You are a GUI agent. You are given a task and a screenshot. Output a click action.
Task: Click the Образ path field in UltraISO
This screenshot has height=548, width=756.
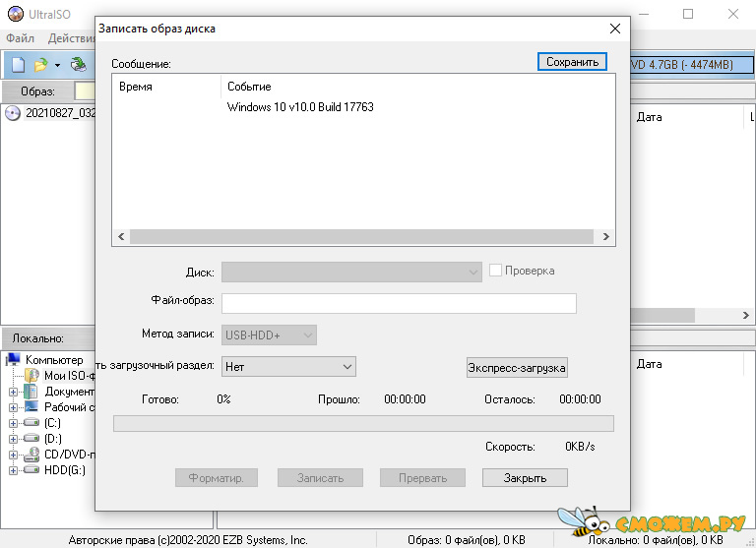tap(85, 91)
